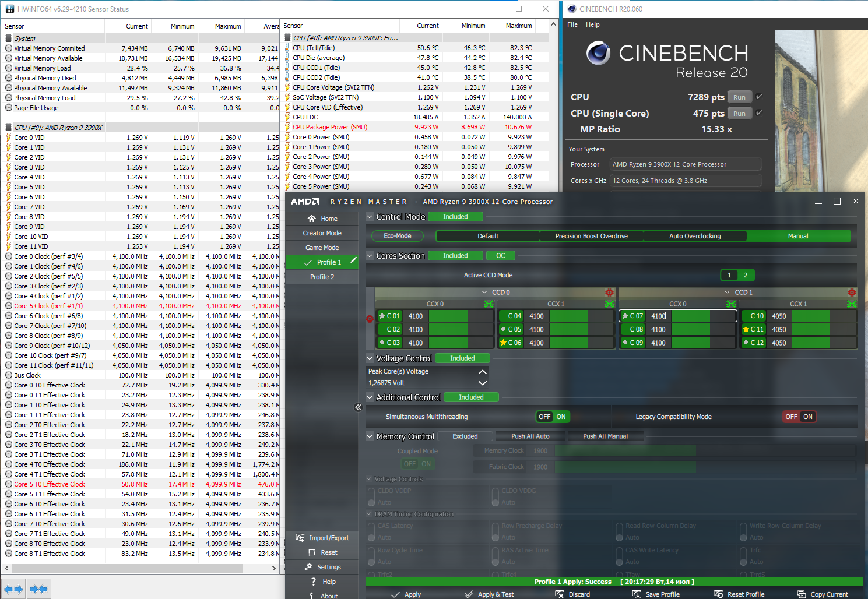Open the Cinebench Help menu

[593, 24]
